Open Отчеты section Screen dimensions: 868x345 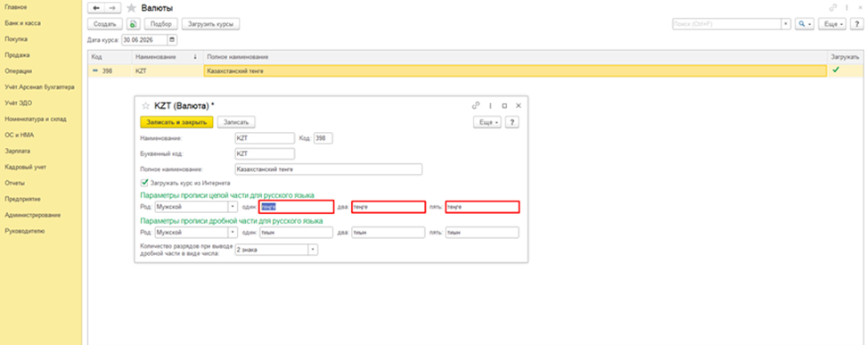pos(15,183)
